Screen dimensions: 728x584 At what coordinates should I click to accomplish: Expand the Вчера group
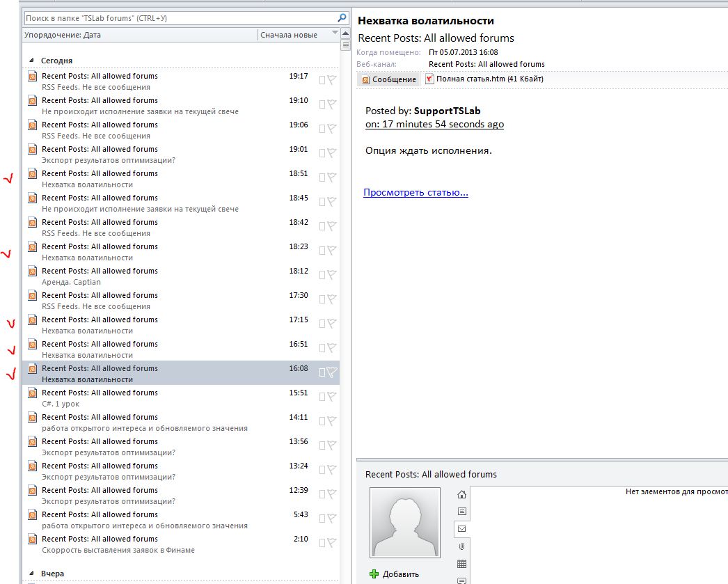click(x=31, y=574)
